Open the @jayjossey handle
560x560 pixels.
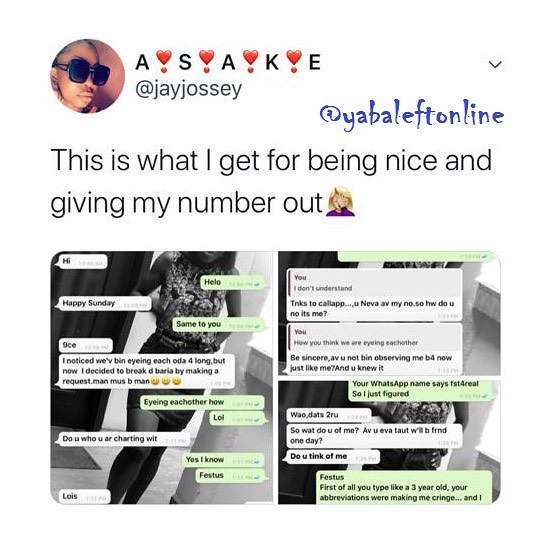click(x=189, y=89)
